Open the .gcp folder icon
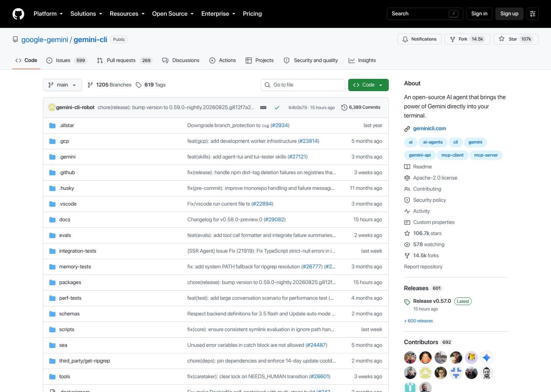The width and height of the screenshot is (551, 392). 52,141
